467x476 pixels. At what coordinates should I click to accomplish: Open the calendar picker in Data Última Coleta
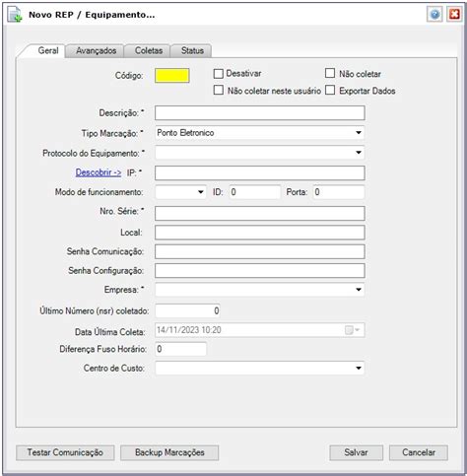coord(353,330)
